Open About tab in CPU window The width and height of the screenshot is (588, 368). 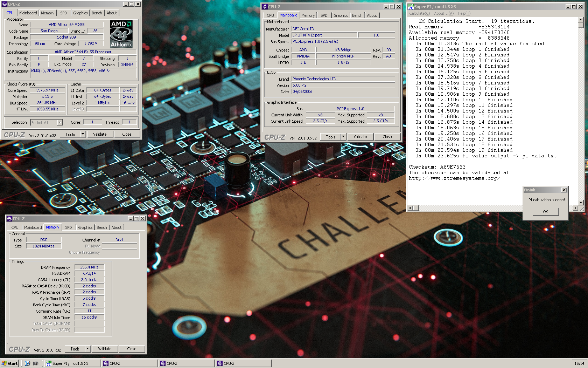click(112, 13)
